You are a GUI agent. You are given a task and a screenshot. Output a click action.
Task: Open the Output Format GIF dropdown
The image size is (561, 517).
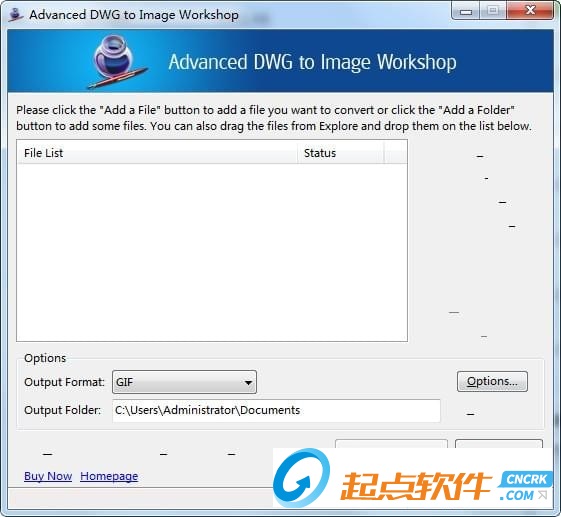184,382
